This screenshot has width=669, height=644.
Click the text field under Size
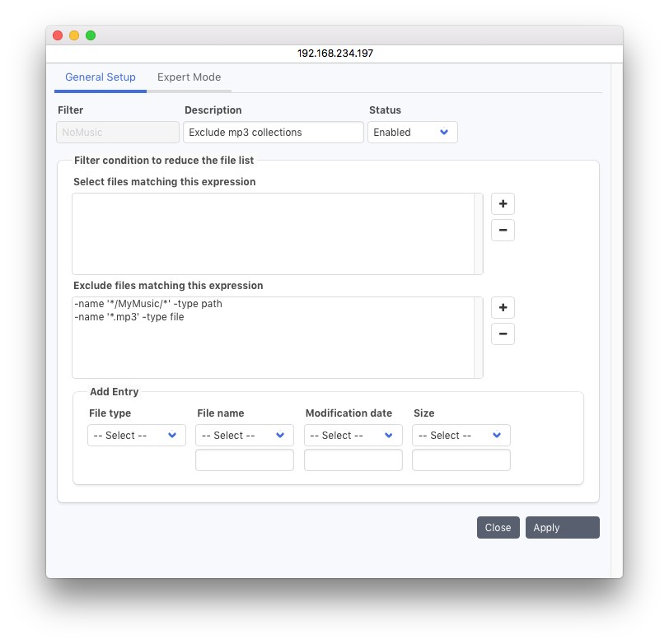tap(461, 460)
